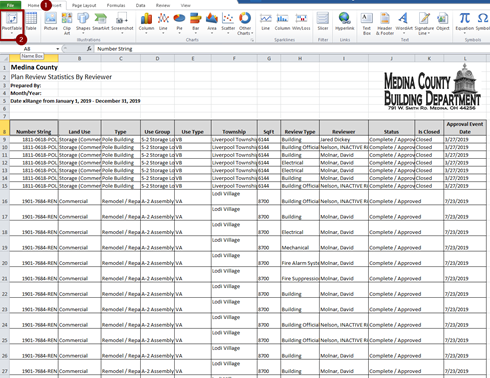Insert an Area chart
Image resolution: width=490 pixels, height=378 pixels.
pyautogui.click(x=212, y=23)
